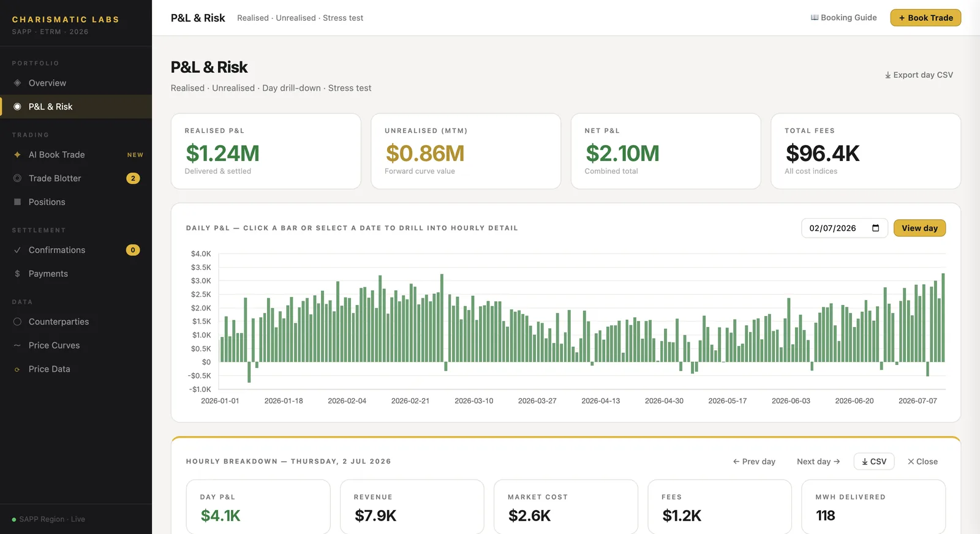Click the Book Trade button
The image size is (980, 534).
(925, 18)
